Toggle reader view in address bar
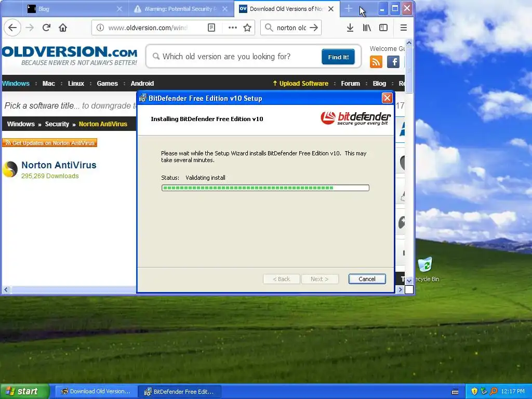The height and width of the screenshot is (399, 532). click(211, 28)
